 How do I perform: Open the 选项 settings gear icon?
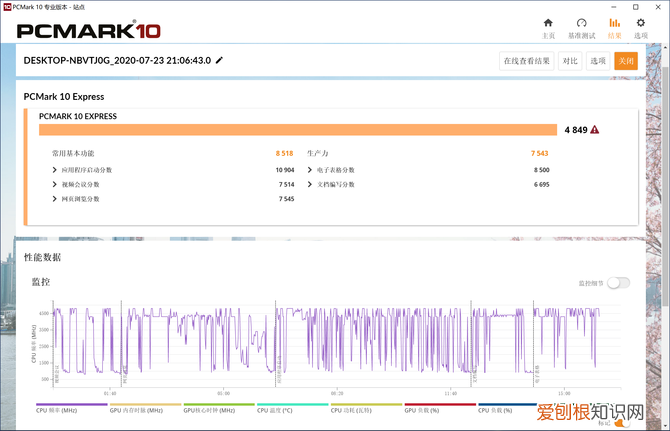641,27
